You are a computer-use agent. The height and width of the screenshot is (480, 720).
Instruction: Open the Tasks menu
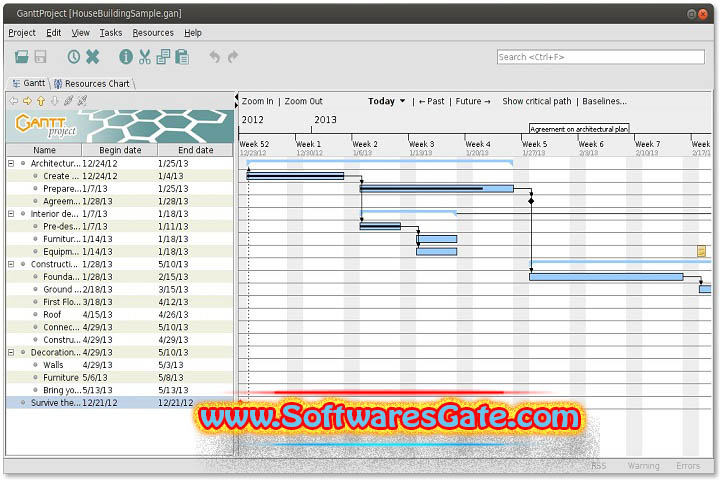pyautogui.click(x=111, y=33)
